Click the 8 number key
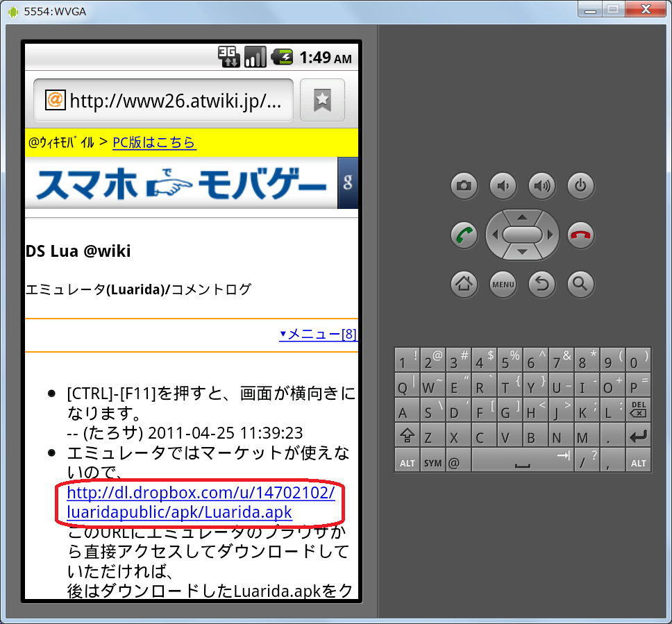This screenshot has height=624, width=672. 587,360
